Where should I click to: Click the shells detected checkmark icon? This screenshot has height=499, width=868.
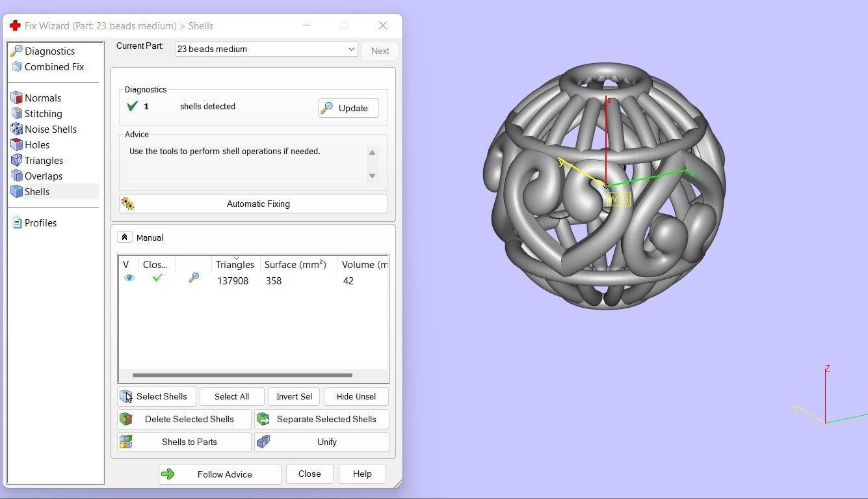click(133, 106)
